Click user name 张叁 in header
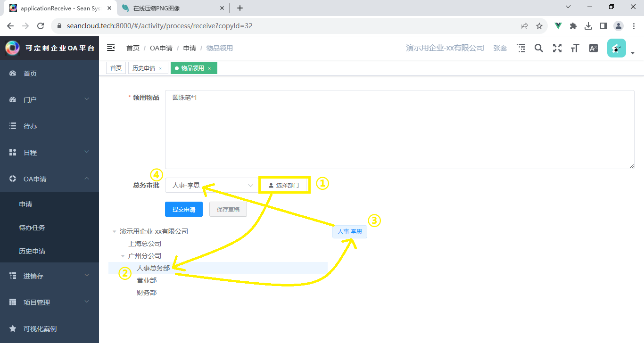The height and width of the screenshot is (343, 644). point(500,48)
